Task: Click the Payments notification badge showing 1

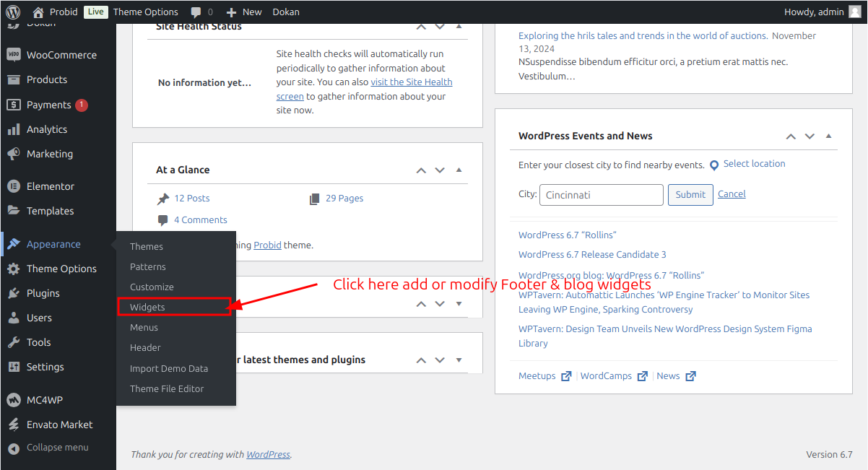Action: tap(82, 105)
